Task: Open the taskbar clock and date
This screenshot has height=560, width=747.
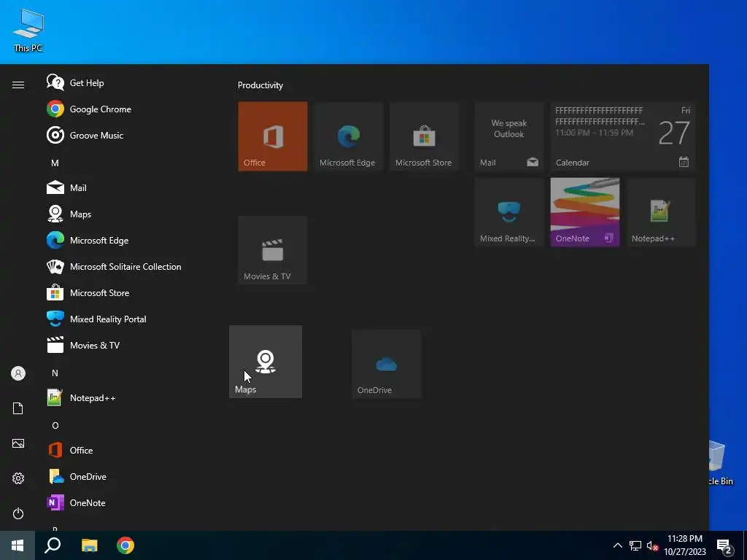Action: (684, 545)
